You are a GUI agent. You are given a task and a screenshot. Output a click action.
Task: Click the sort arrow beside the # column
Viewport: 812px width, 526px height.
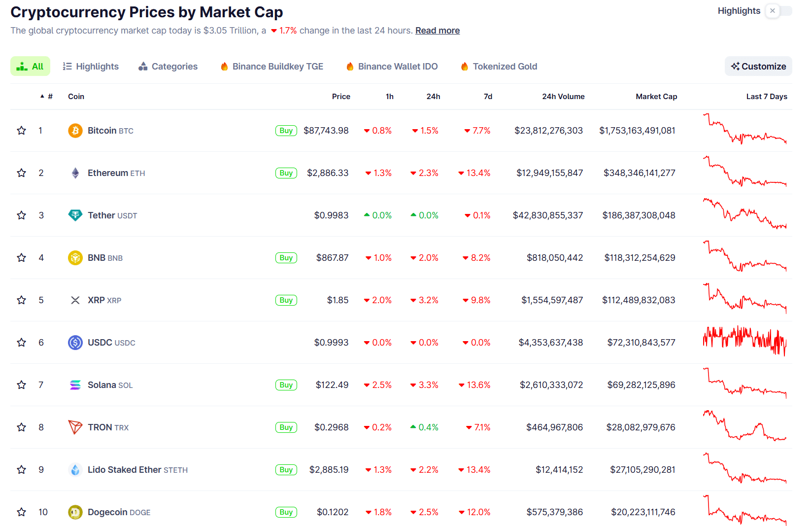[42, 96]
